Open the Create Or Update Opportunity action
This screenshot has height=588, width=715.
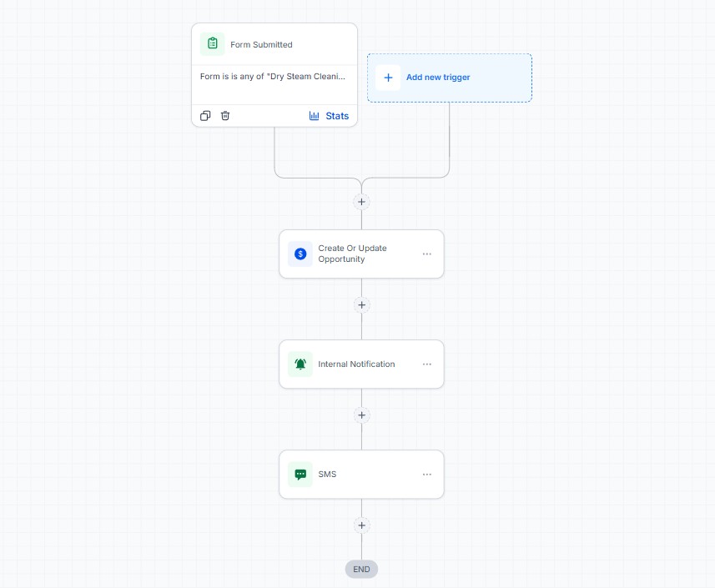coord(361,254)
